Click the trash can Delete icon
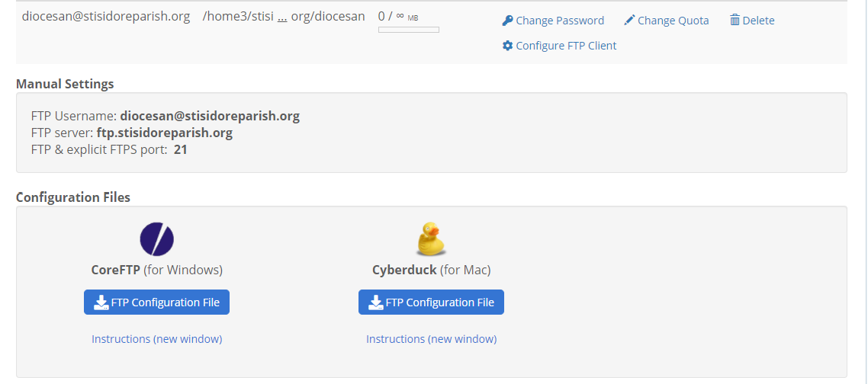The width and height of the screenshot is (868, 384). tap(735, 21)
